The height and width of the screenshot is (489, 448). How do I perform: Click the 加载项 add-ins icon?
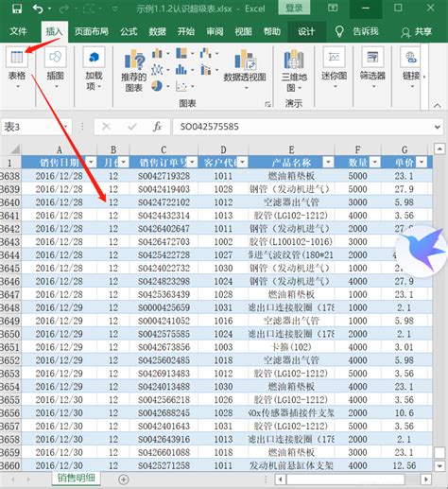(x=94, y=58)
